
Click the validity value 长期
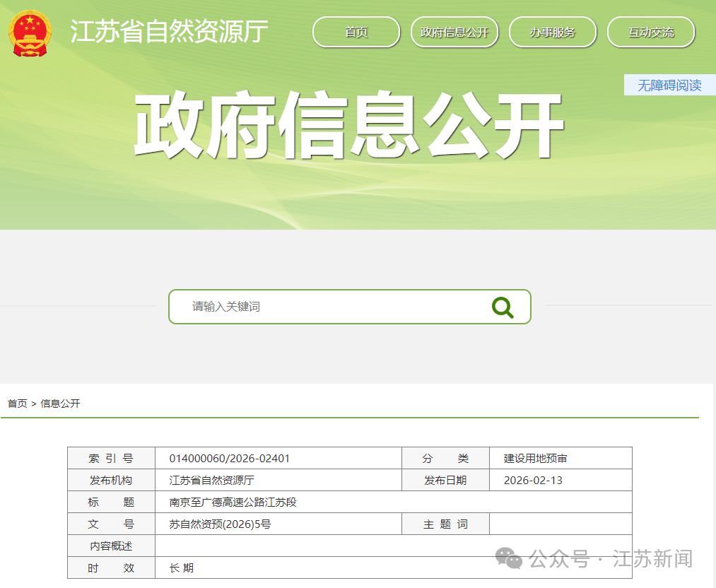[x=181, y=568]
